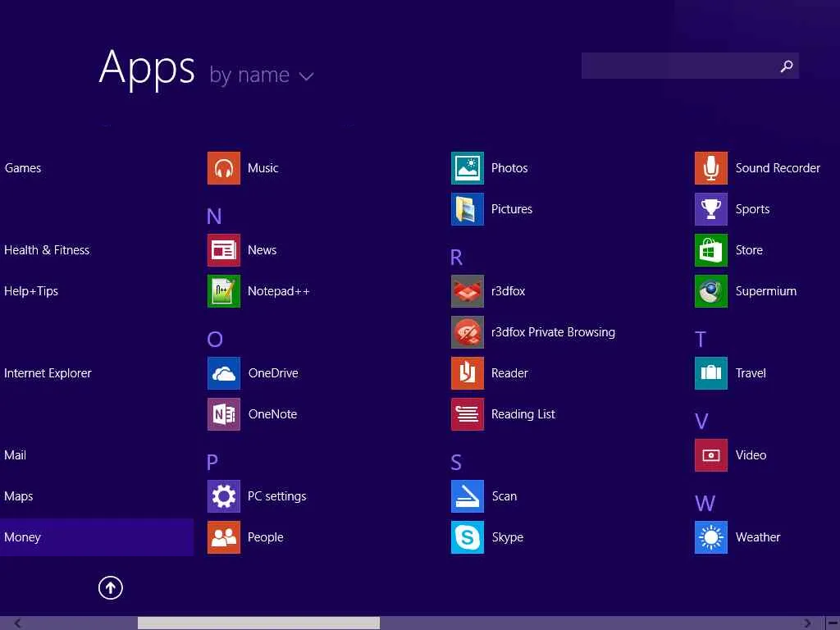The width and height of the screenshot is (840, 630).
Task: Select the letter R group header
Action: pos(456,258)
